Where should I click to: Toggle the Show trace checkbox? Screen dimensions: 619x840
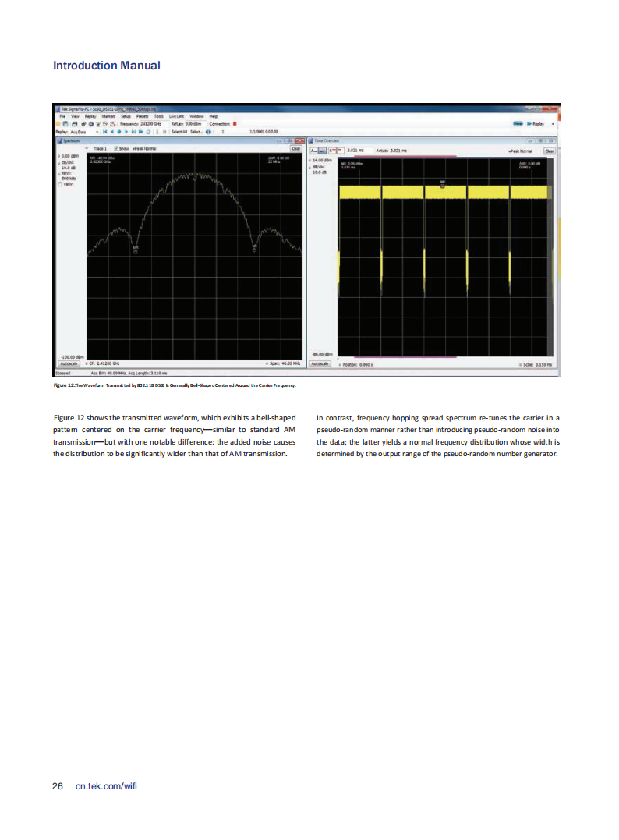[116, 148]
